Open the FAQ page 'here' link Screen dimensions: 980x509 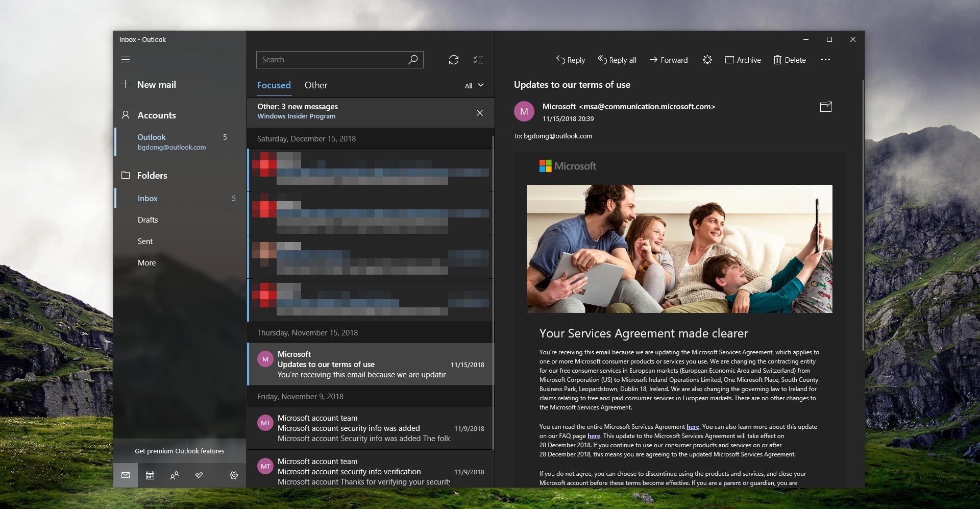pyautogui.click(x=594, y=436)
